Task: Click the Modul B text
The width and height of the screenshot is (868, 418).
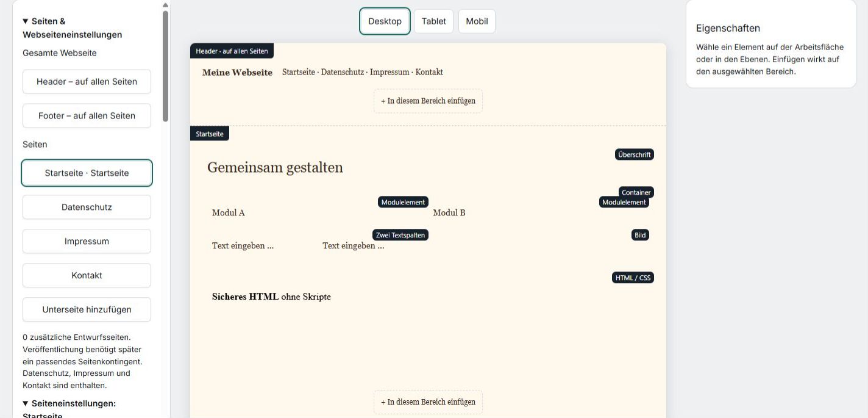Action: click(x=449, y=213)
